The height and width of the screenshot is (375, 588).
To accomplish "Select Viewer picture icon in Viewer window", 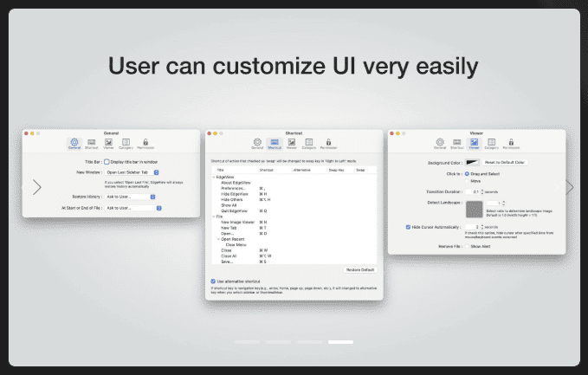I will (474, 144).
